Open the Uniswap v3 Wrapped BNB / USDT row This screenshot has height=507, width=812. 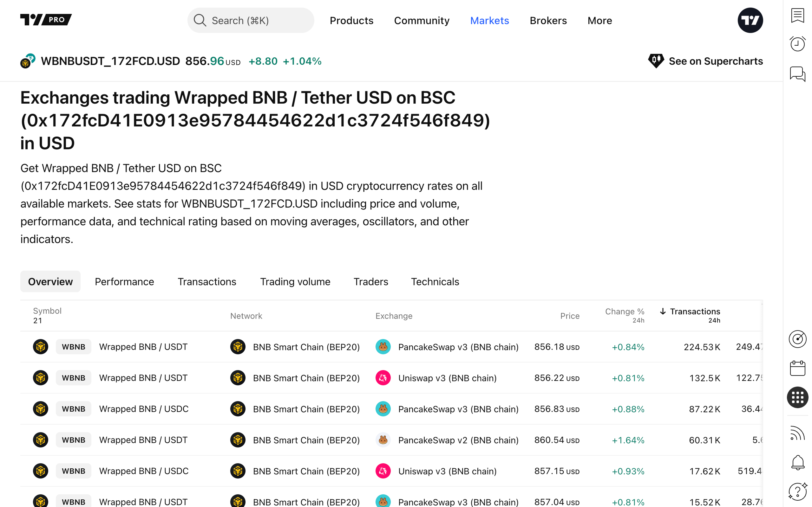pyautogui.click(x=143, y=378)
